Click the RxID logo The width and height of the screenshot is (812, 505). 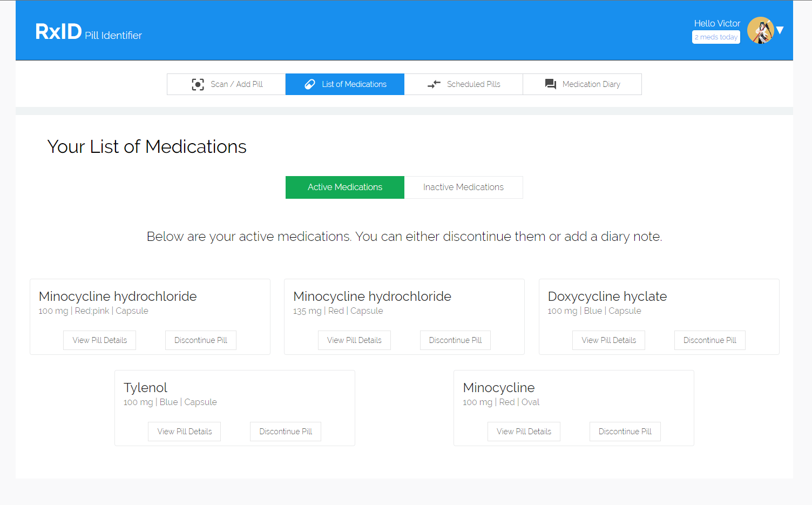coord(58,32)
